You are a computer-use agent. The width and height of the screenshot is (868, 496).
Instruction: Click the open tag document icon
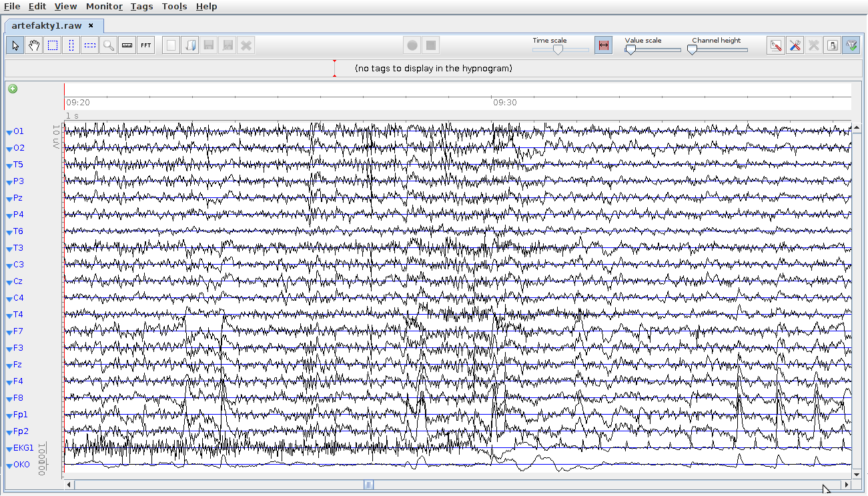pyautogui.click(x=190, y=45)
